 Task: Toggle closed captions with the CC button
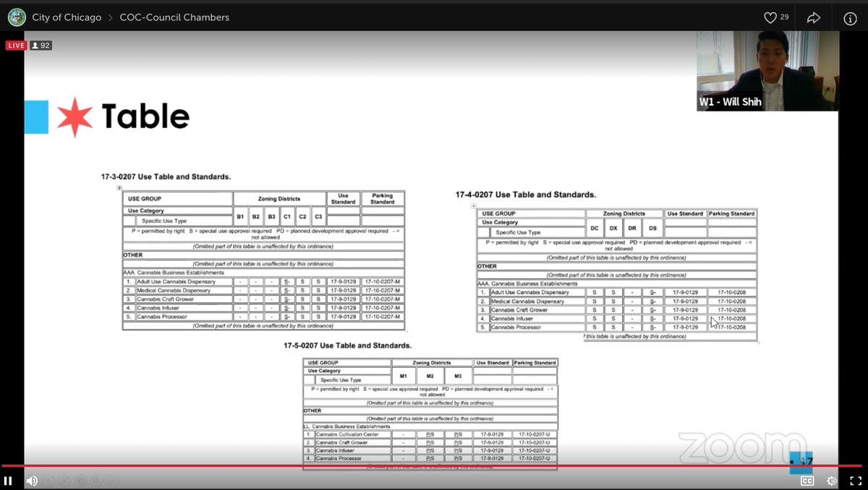pyautogui.click(x=807, y=481)
